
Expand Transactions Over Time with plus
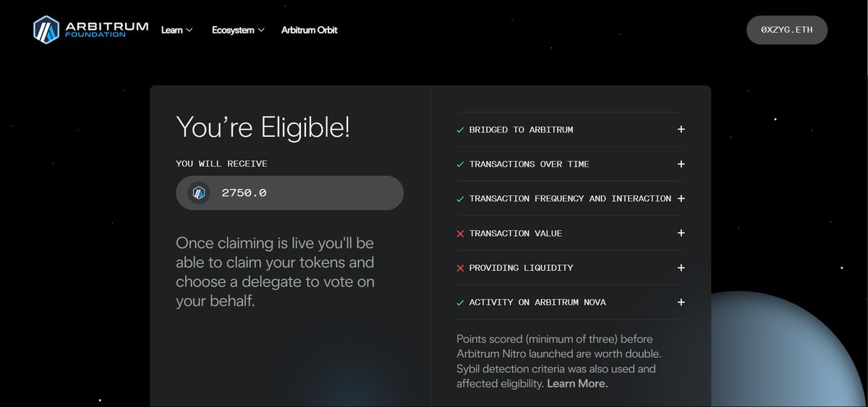coord(681,164)
